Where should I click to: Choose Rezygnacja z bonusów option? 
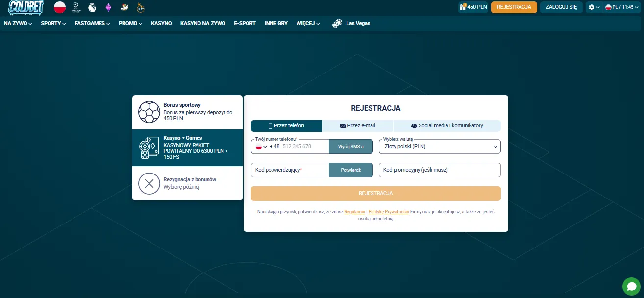pyautogui.click(x=187, y=183)
